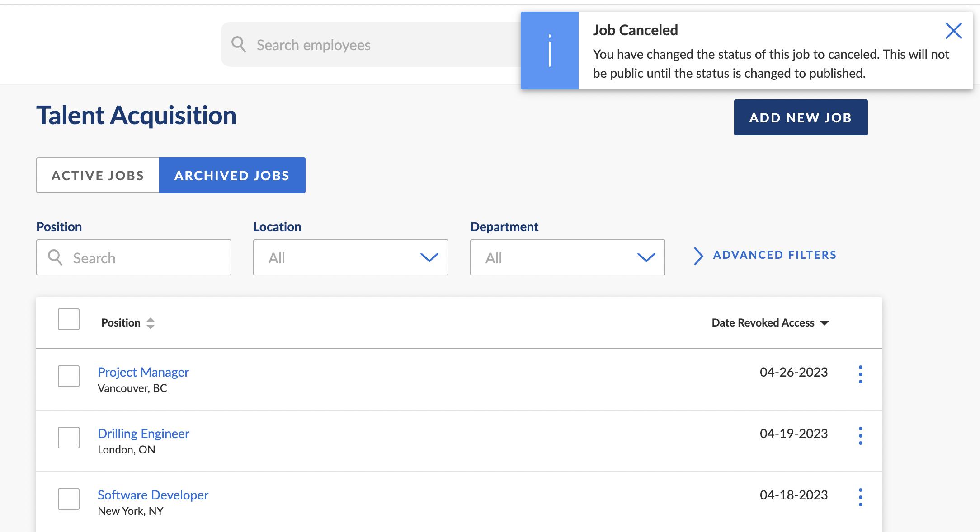
Task: Click the info icon in notification
Action: coord(549,51)
